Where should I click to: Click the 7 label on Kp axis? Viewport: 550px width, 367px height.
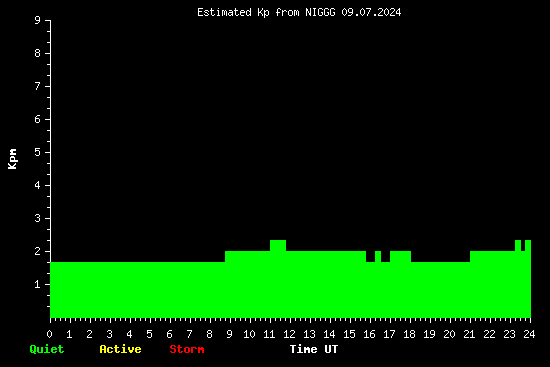coord(38,86)
